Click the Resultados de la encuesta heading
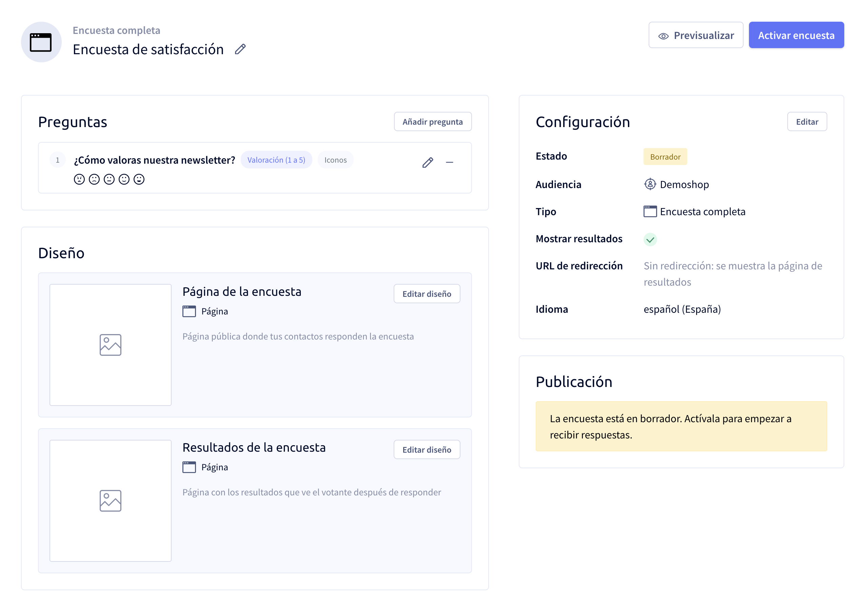Image resolution: width=868 pixels, height=616 pixels. (x=254, y=447)
